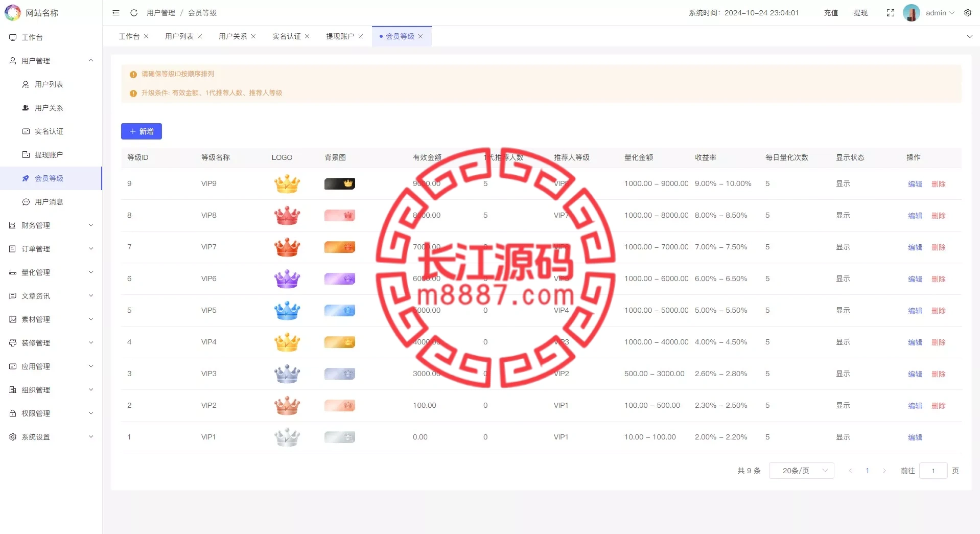Screen dimensions: 980x534
Task: Select 会员等级 in the sidebar
Action: (x=51, y=178)
